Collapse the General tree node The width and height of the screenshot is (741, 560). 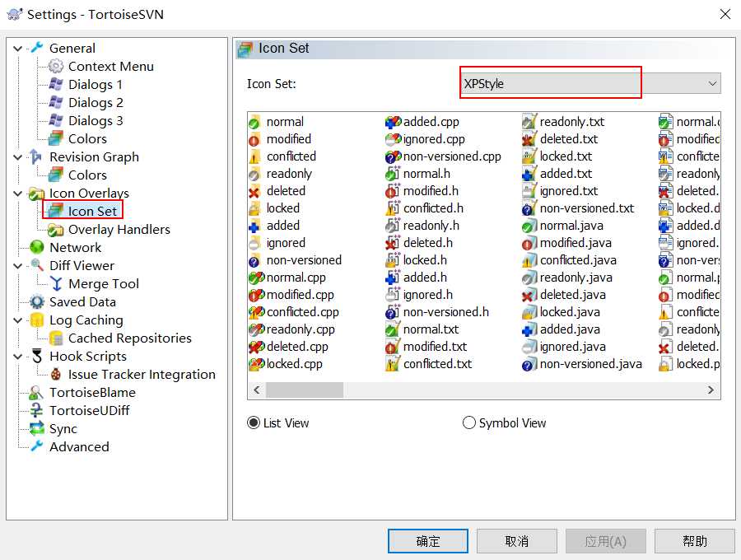tap(18, 49)
